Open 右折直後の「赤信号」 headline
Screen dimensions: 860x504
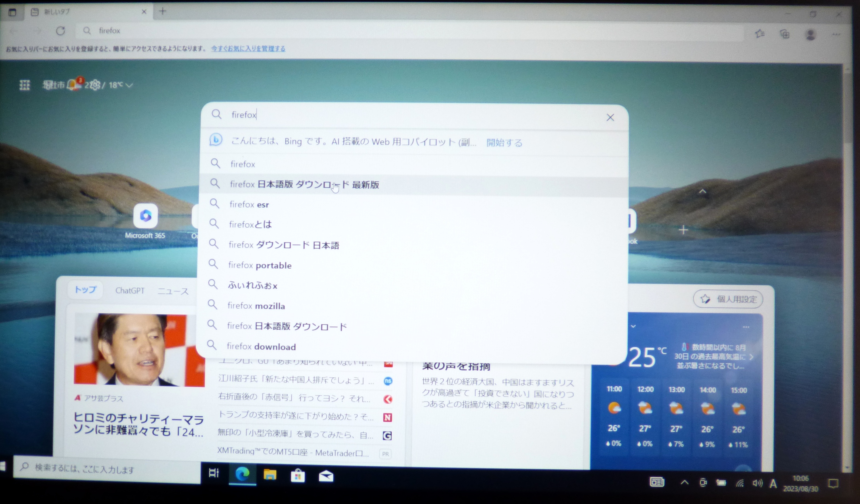(294, 398)
